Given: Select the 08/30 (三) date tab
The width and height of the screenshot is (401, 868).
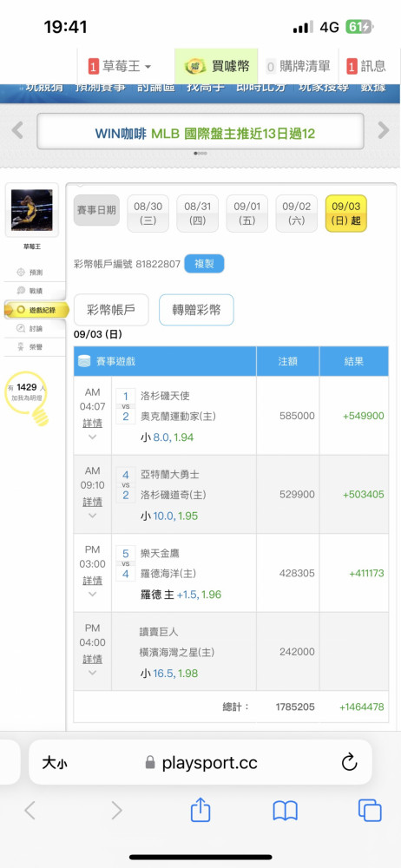Looking at the screenshot, I should (148, 214).
